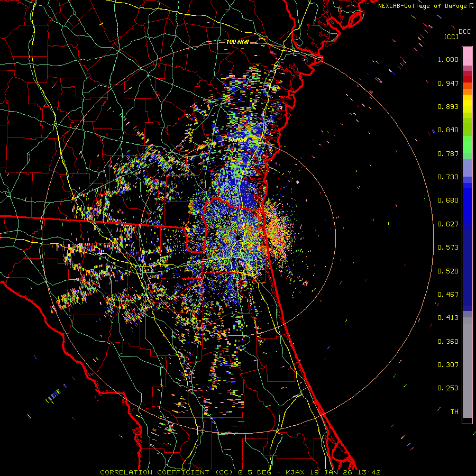Viewport: 476px width, 476px height.
Task: Click the DCC label above the color scale
Action: [464, 32]
